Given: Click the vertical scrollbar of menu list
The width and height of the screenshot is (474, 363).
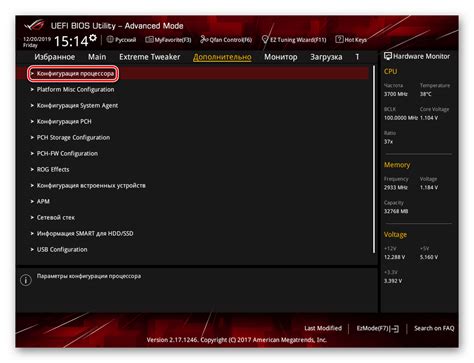Looking at the screenshot, I should point(374,159).
